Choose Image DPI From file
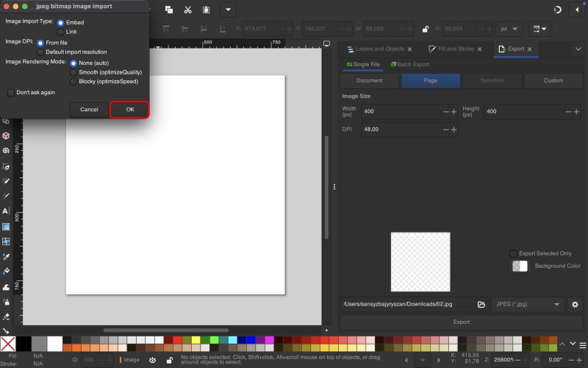Image resolution: width=588 pixels, height=368 pixels. (40, 43)
